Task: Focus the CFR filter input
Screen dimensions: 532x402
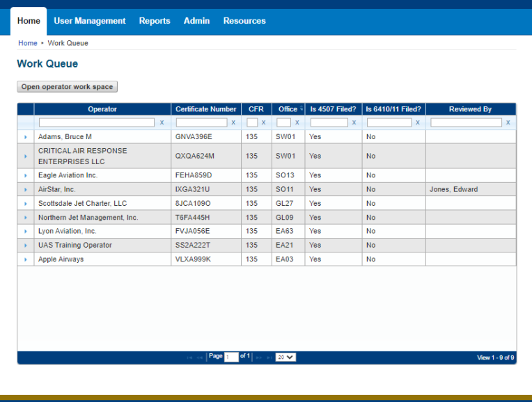Action: (x=252, y=122)
